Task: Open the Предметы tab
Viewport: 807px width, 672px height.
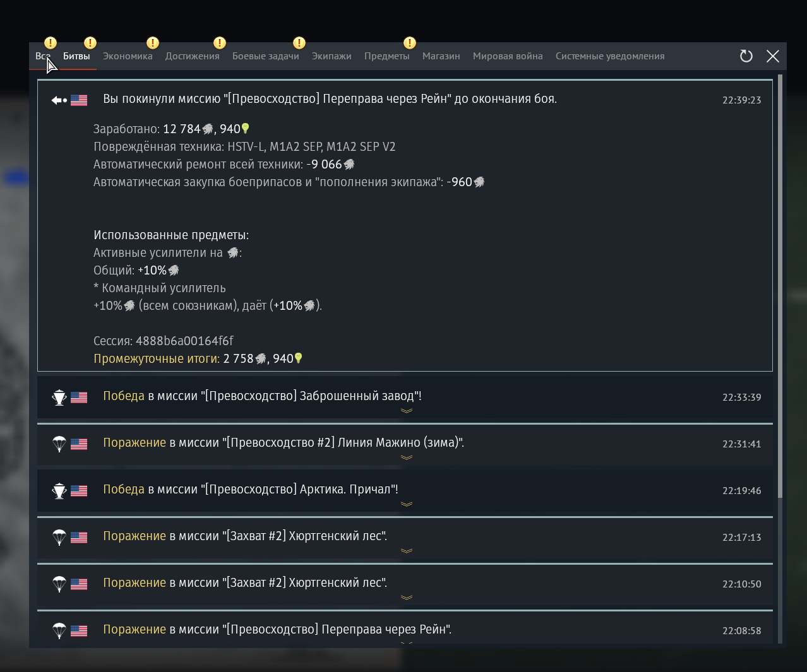Action: (x=387, y=56)
